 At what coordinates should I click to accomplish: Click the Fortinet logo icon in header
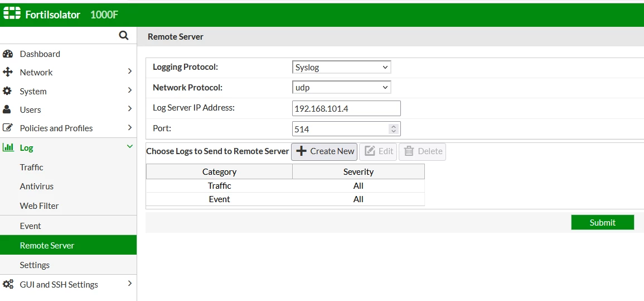point(12,13)
